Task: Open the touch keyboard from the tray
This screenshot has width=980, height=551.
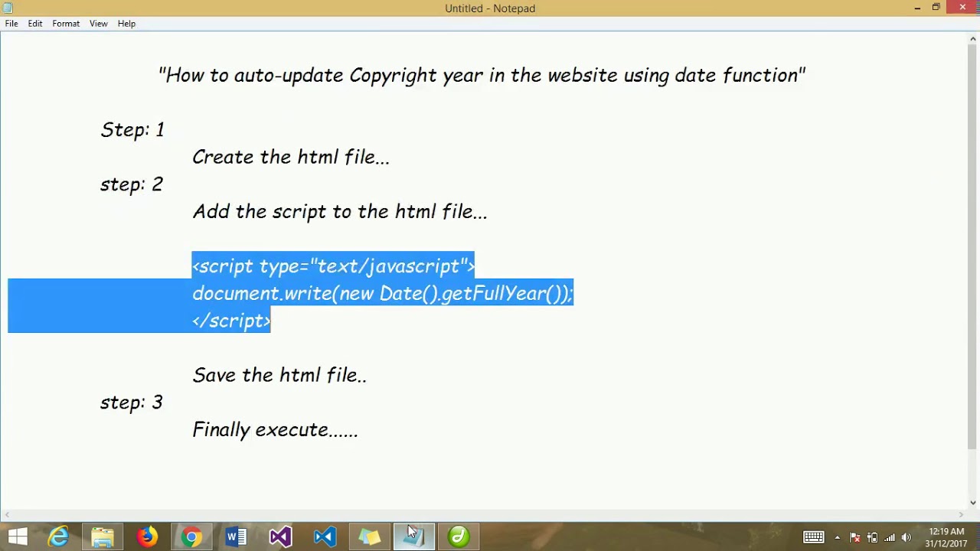Action: 814,537
